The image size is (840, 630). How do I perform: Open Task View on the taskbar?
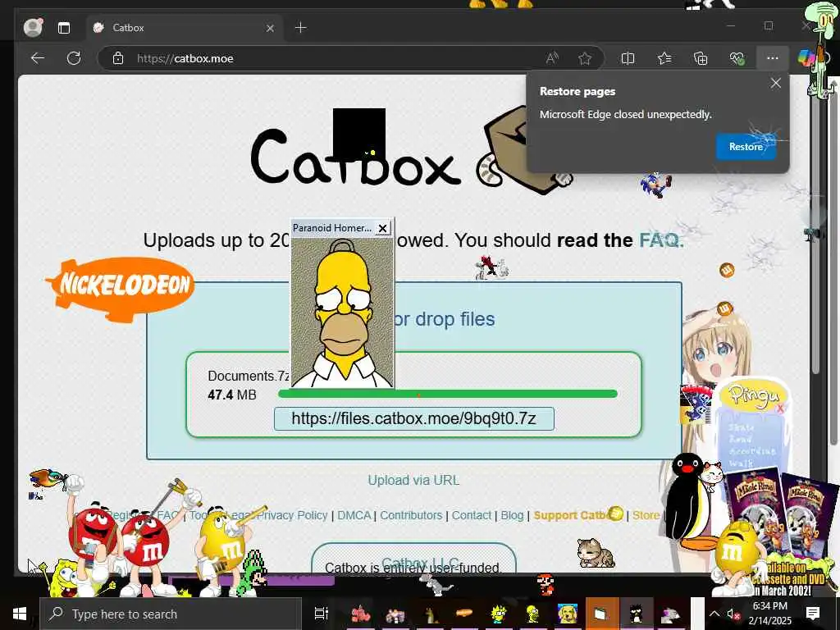(321, 614)
